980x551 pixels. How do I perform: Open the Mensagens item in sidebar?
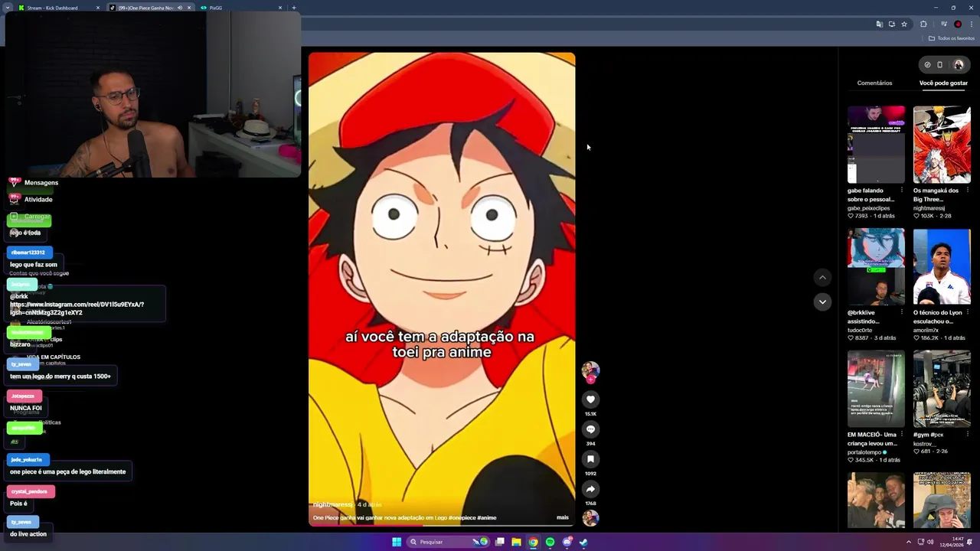point(35,183)
